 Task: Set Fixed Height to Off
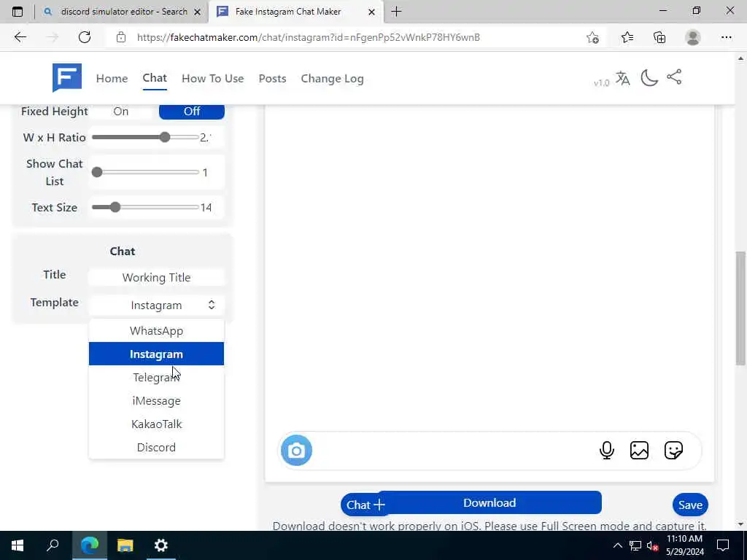(192, 111)
